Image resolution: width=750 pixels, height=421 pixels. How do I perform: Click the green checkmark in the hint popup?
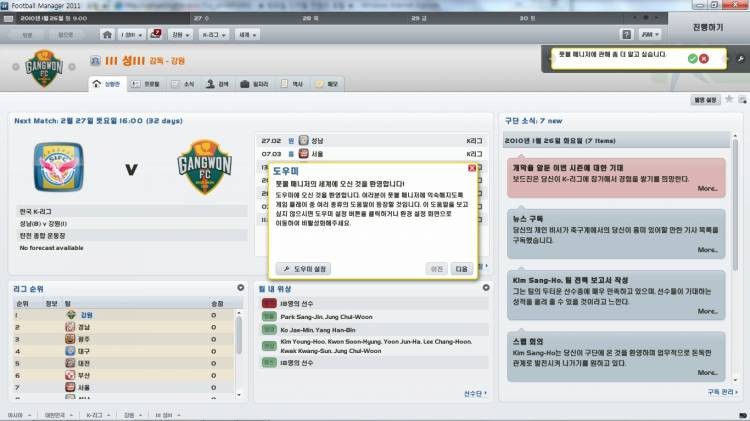[692, 59]
